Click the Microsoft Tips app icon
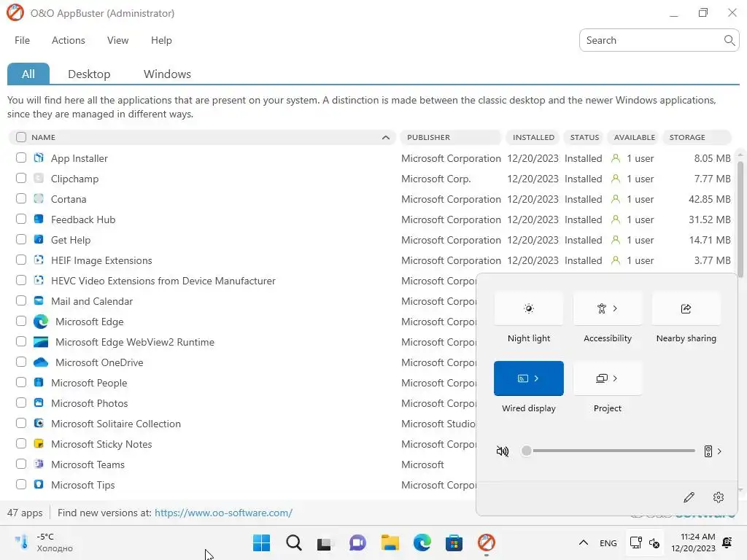The width and height of the screenshot is (747, 560). (39, 485)
